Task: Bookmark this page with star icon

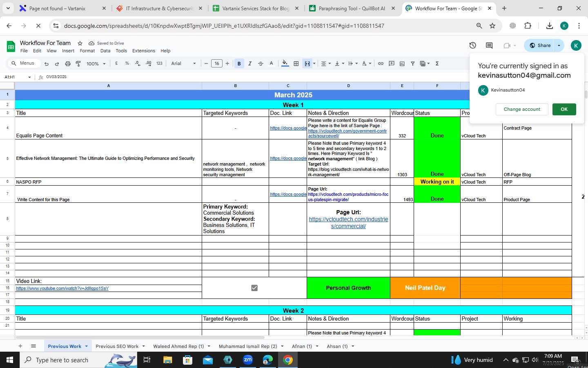Action: point(492,26)
